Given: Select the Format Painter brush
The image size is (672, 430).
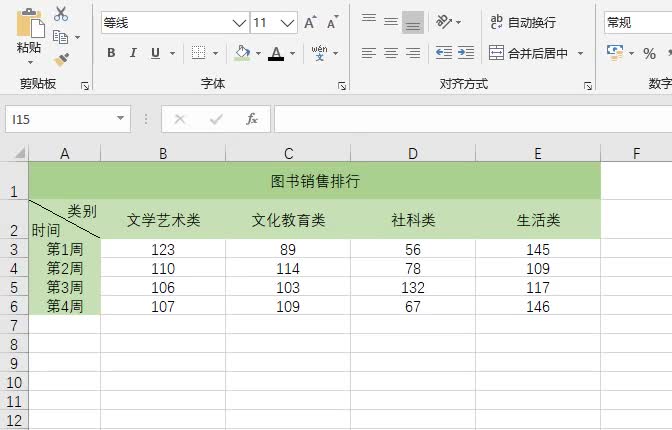Looking at the screenshot, I should [x=61, y=59].
